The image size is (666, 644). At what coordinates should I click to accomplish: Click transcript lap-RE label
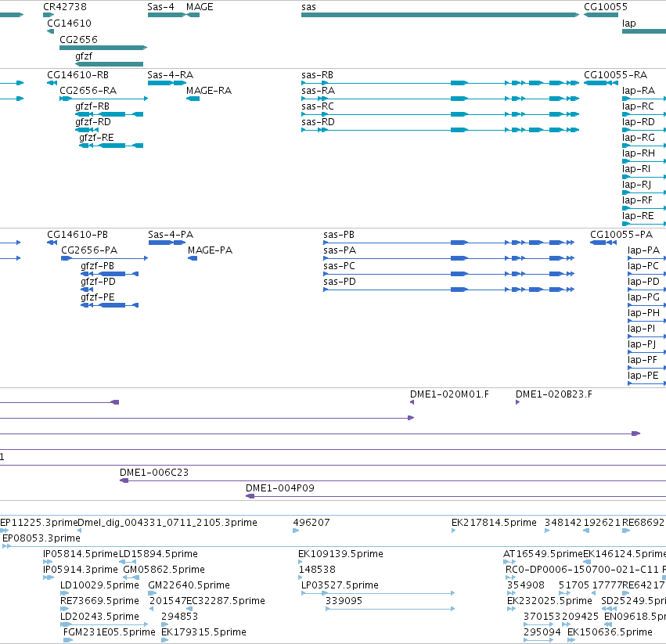click(638, 216)
